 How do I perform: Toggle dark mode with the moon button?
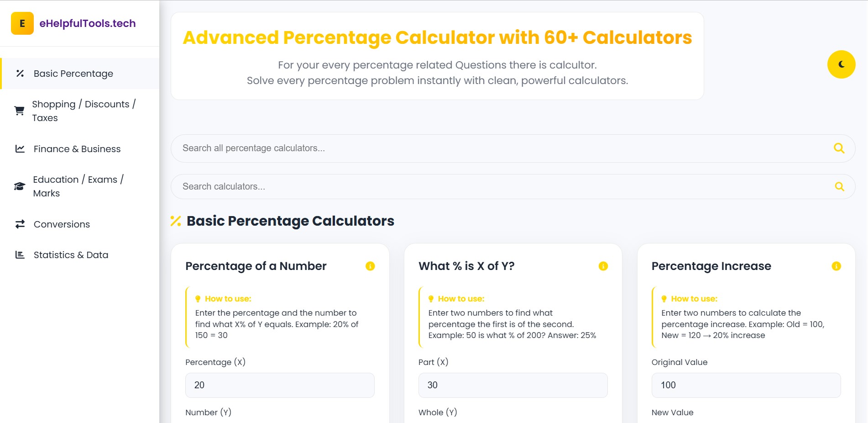pos(841,64)
